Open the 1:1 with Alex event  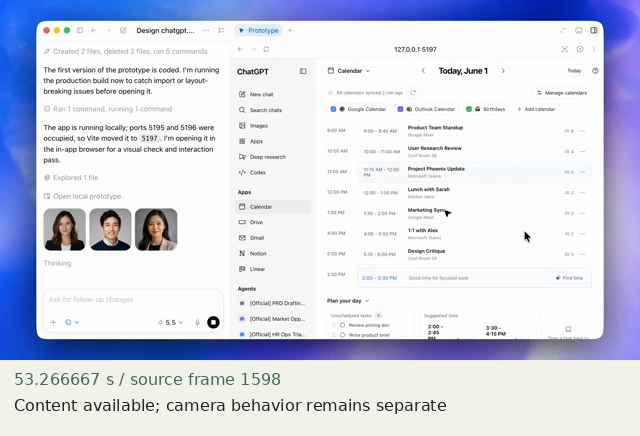(x=474, y=234)
